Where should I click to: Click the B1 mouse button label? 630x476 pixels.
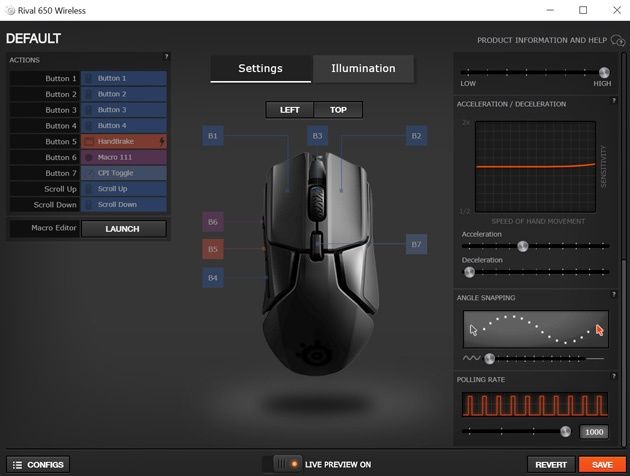pos(213,136)
